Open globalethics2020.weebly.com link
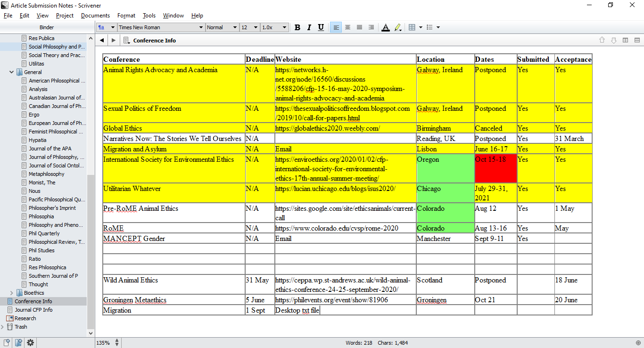 (328, 128)
